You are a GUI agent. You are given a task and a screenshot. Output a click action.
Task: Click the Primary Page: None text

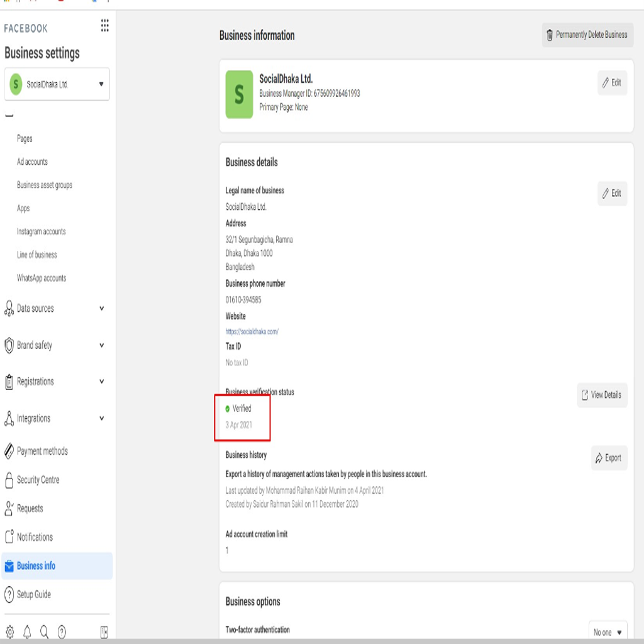tap(284, 107)
